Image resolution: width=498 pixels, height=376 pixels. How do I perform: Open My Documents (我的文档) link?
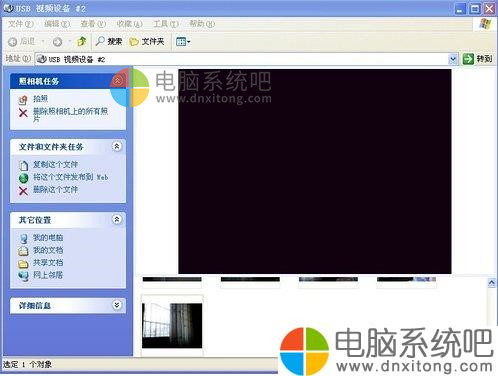click(48, 250)
